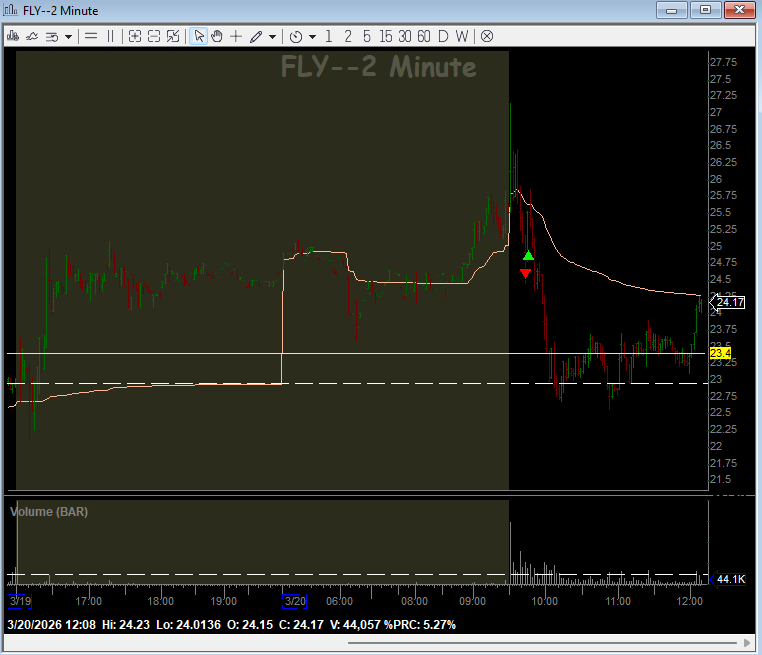Viewport: 762px width, 655px height.
Task: Switch to the 15 minute timeframe
Action: click(x=386, y=36)
